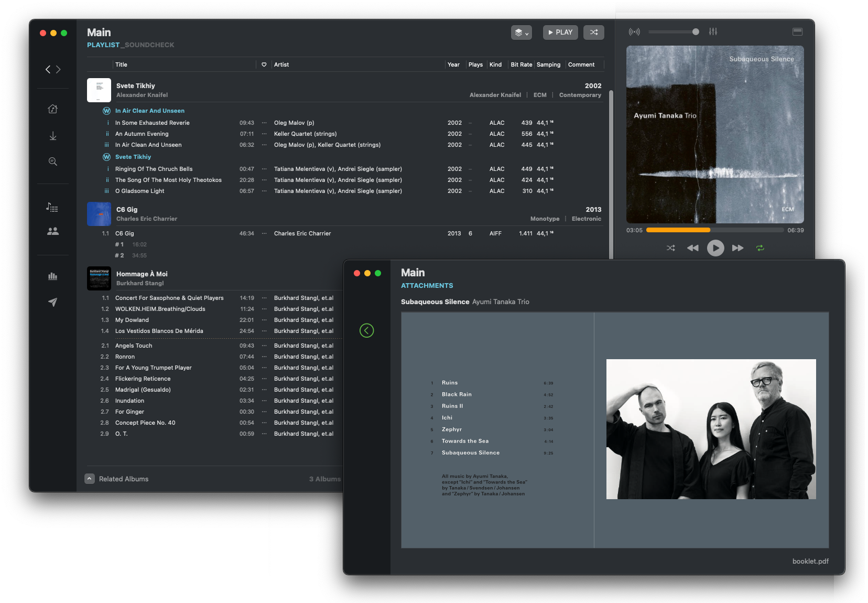
Task: Click the Alexander Knaifel artist link under Svete Tikhiy
Action: pyautogui.click(x=142, y=95)
